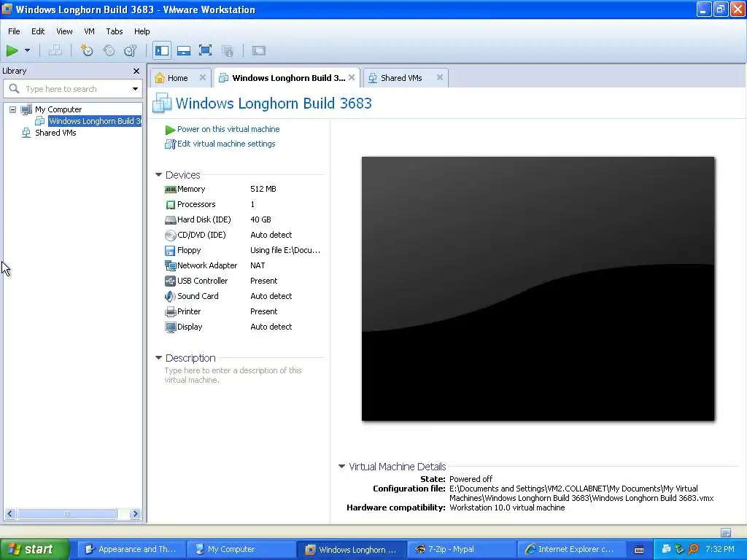The height and width of the screenshot is (560, 747).
Task: Switch to the Home tab
Action: coord(177,78)
